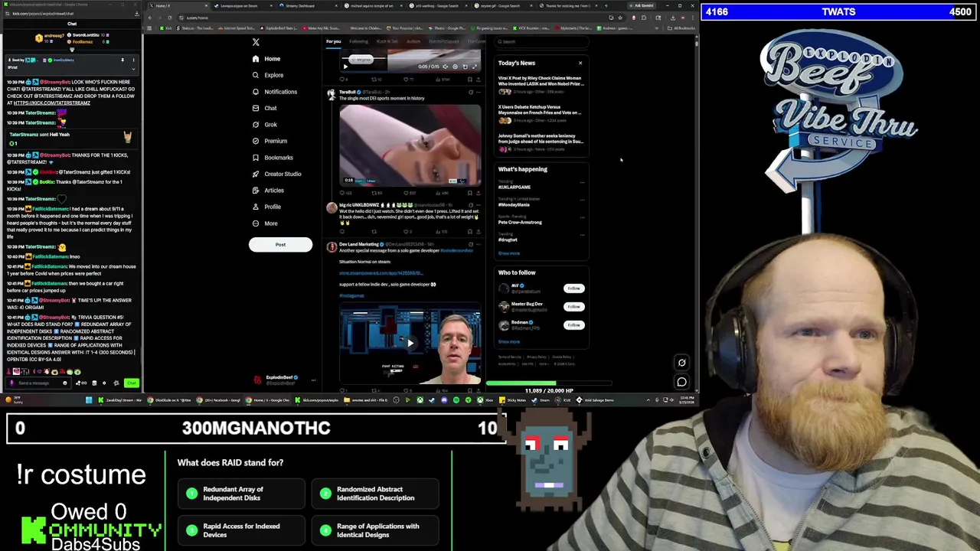Expand the More menu in X sidebar

point(265,223)
